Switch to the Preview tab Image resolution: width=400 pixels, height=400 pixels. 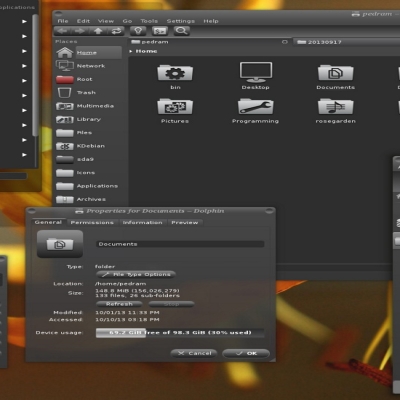(x=185, y=222)
